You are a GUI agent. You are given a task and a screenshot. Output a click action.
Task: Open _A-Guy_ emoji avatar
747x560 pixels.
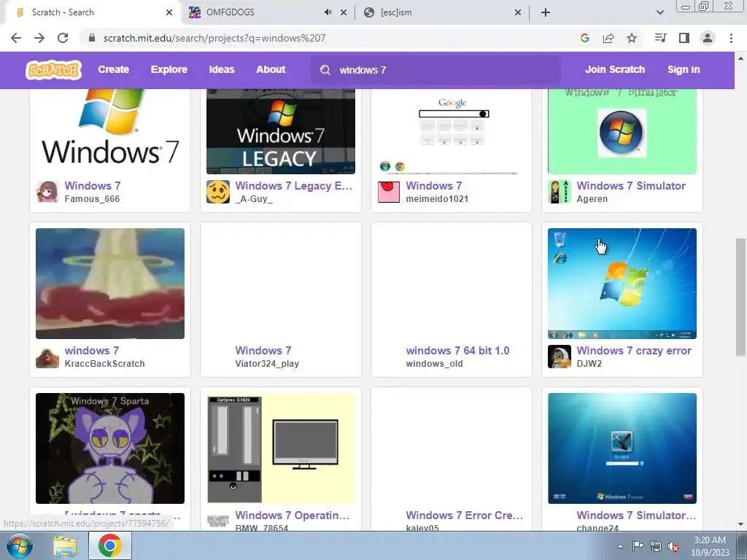(218, 192)
